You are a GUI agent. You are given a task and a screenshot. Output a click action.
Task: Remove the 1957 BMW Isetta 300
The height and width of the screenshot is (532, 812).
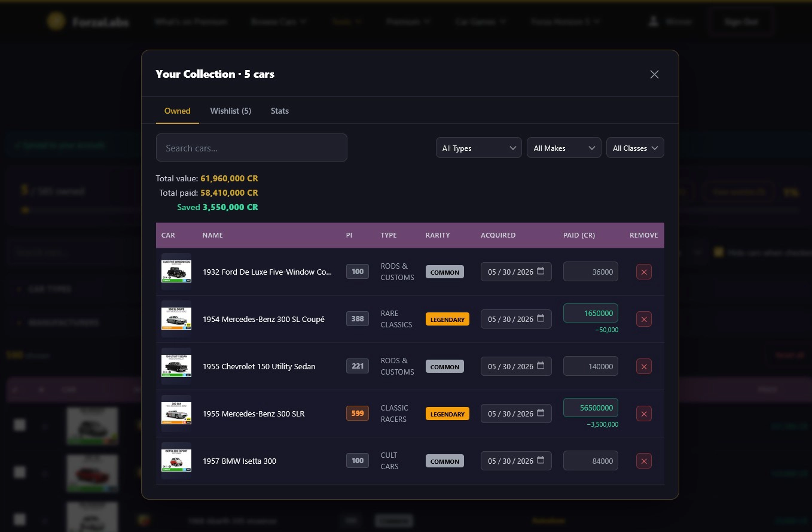[644, 461]
